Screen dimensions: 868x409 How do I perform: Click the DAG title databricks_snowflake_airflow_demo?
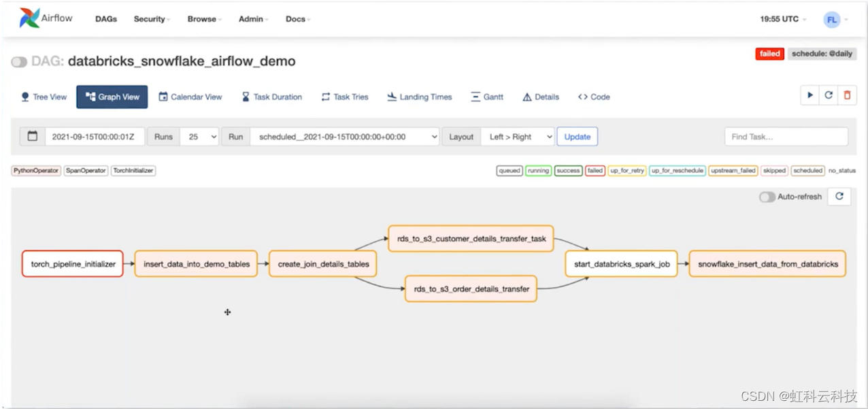tap(182, 61)
